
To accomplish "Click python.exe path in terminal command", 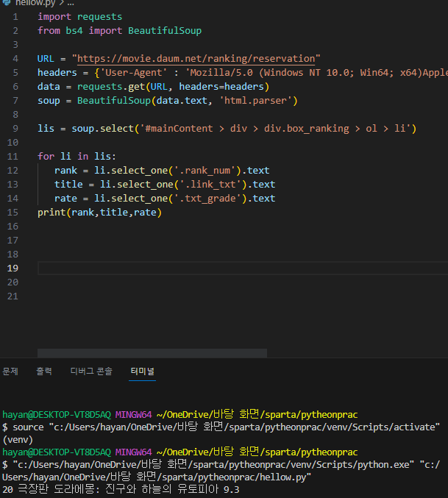I will [213, 465].
